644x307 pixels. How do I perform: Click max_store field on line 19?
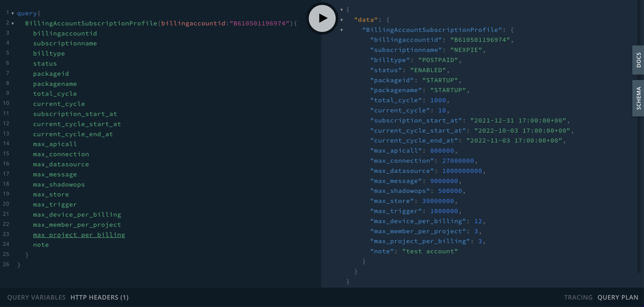(51, 195)
